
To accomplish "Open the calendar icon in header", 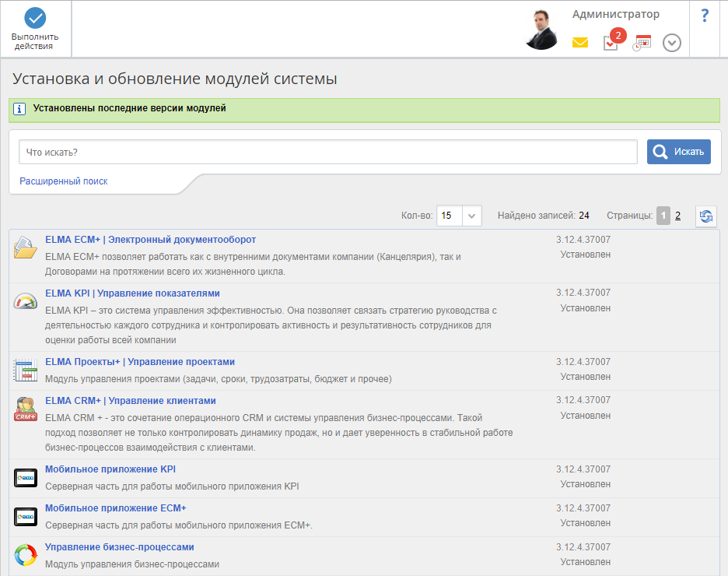I will click(642, 43).
